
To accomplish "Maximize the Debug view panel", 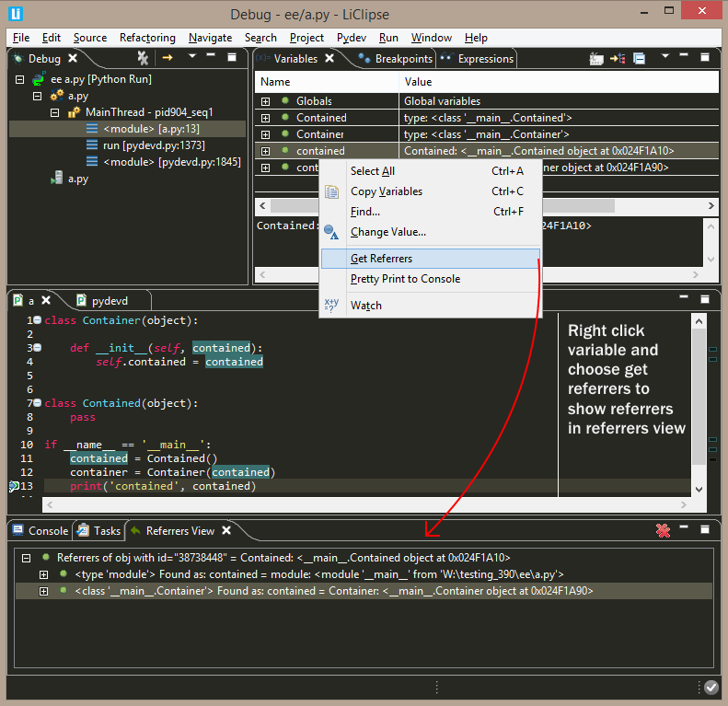I will pyautogui.click(x=232, y=57).
